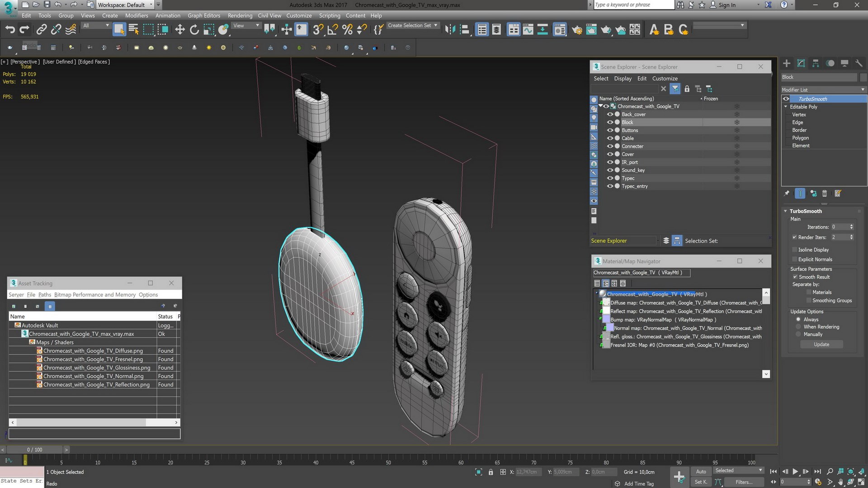Click the Update button in TurboSmooth
The width and height of the screenshot is (868, 488).
(x=821, y=344)
